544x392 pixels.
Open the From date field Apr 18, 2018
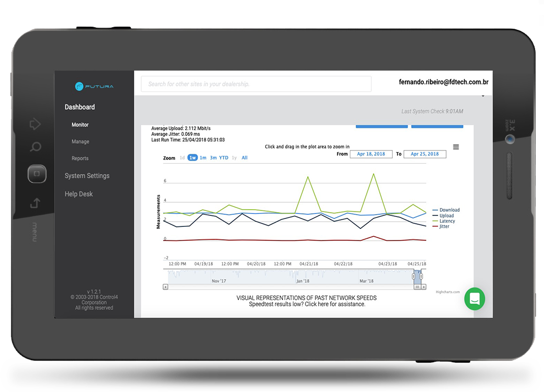[371, 154]
